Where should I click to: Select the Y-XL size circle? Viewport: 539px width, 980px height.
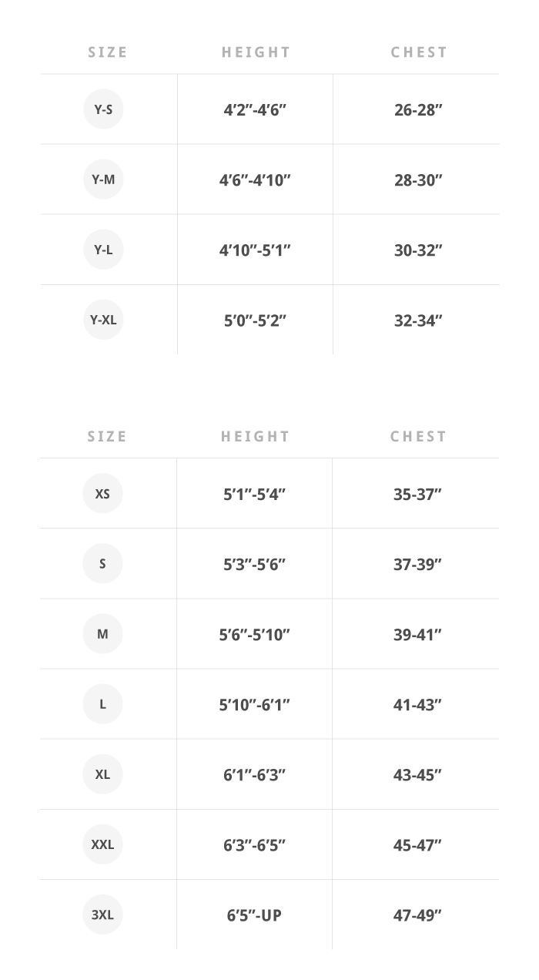click(x=103, y=320)
